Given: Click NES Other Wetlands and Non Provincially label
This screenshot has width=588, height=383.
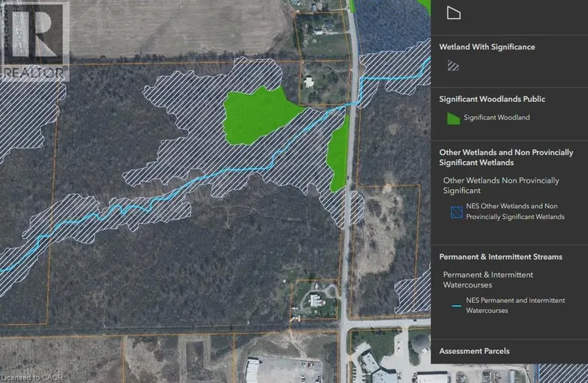Looking at the screenshot, I should [515, 212].
